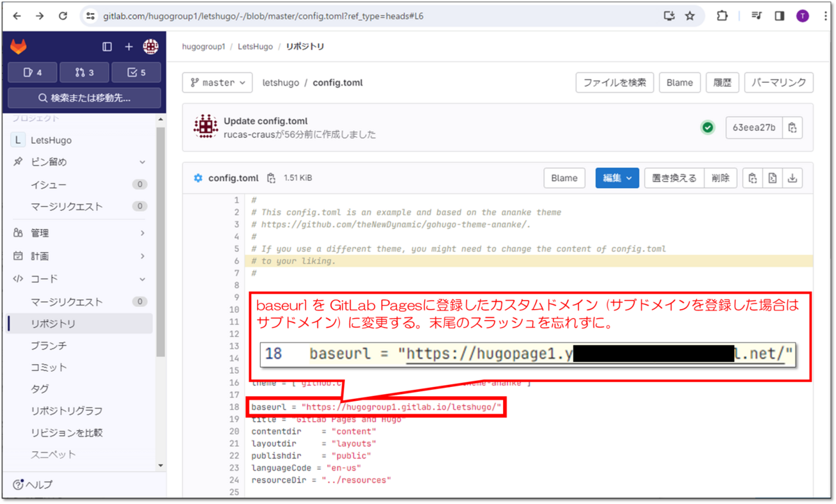
Task: Open the 編集 edit dropdown
Action: [x=617, y=178]
